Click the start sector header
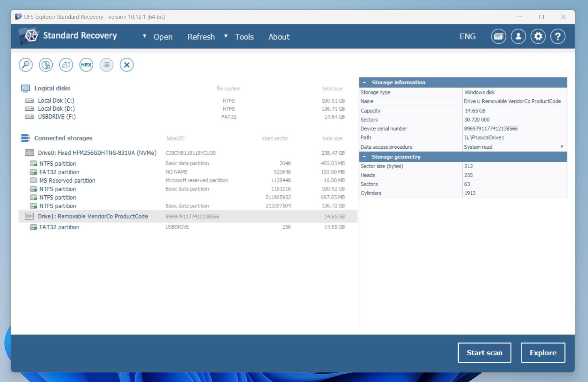Screen dimensions: 588x382 point(275,138)
